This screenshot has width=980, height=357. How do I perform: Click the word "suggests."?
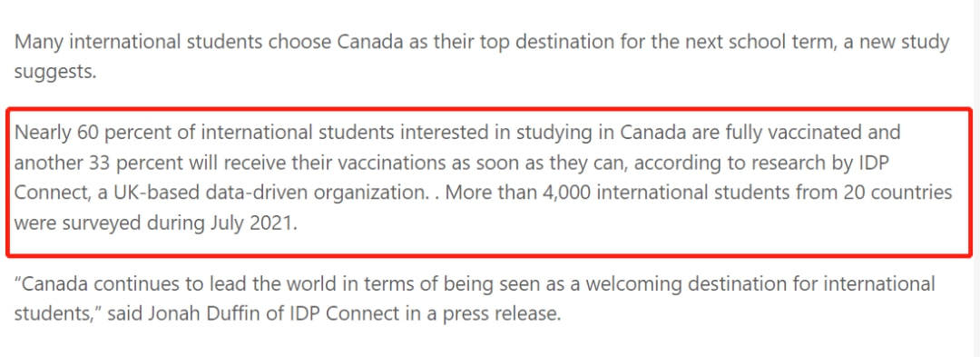(55, 72)
